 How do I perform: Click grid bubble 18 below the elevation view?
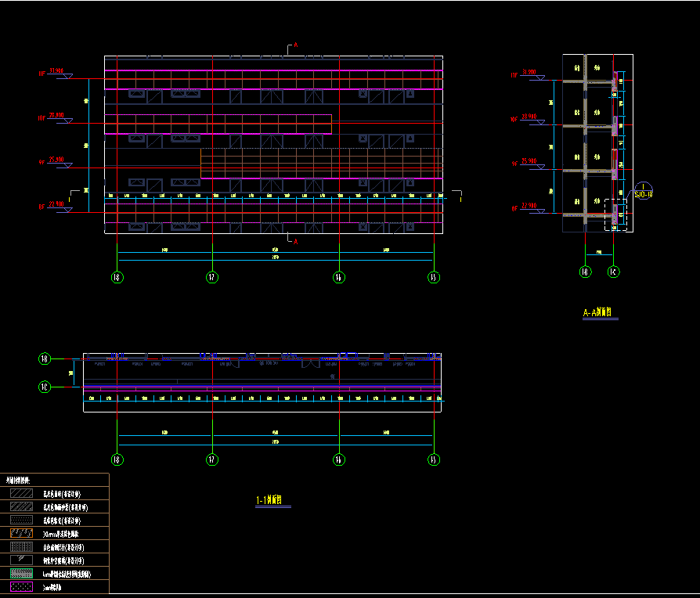coord(117,277)
